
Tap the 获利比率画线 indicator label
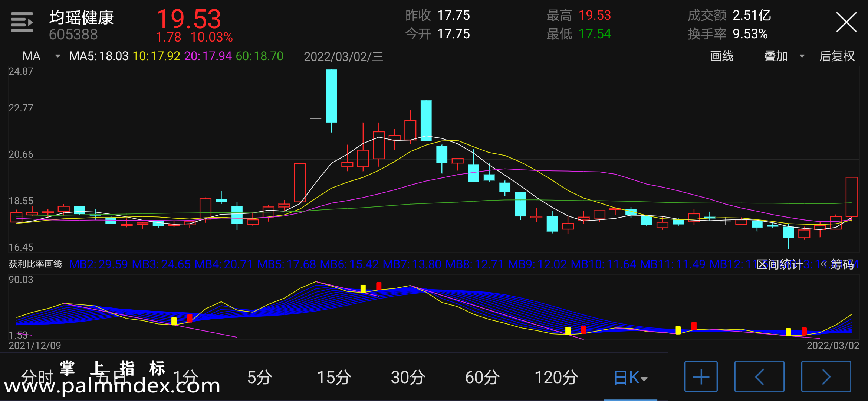35,264
